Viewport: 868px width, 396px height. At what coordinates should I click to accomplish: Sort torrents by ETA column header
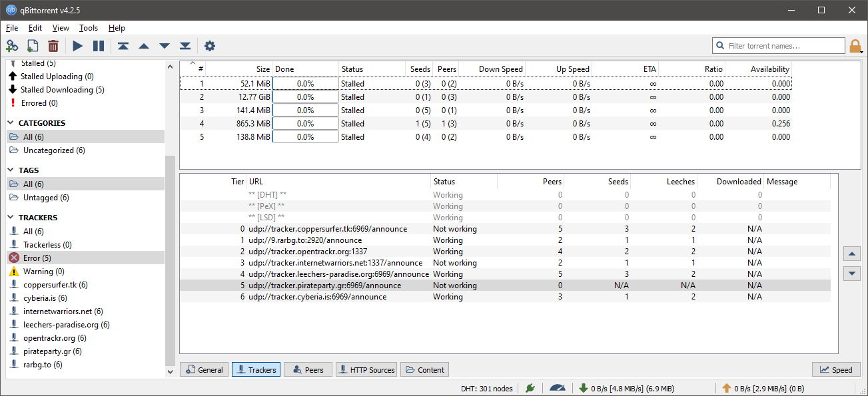pyautogui.click(x=625, y=69)
